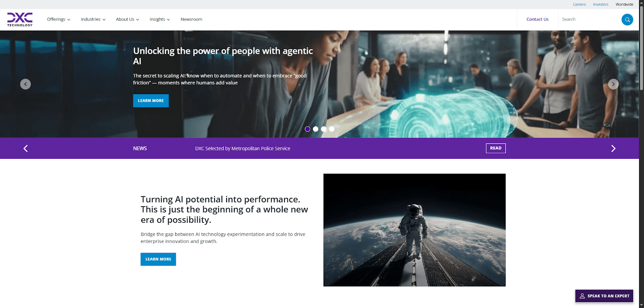The image size is (644, 308).
Task: Open the Contact Us link
Action: (537, 19)
